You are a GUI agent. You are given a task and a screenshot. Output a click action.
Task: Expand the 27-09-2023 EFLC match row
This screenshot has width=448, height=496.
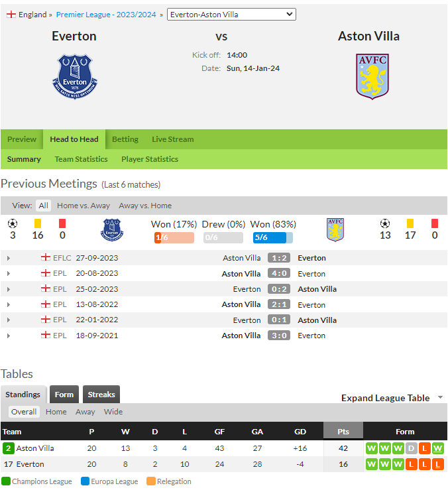pos(9,258)
